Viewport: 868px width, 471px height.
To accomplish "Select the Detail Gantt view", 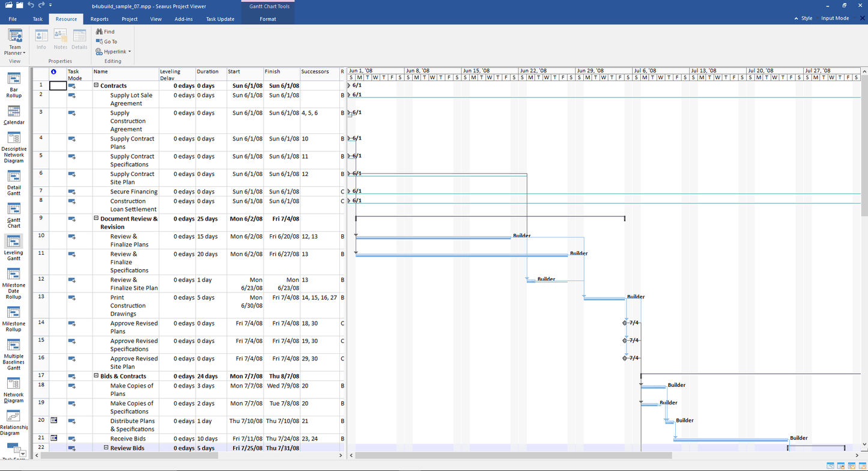I will tap(13, 180).
